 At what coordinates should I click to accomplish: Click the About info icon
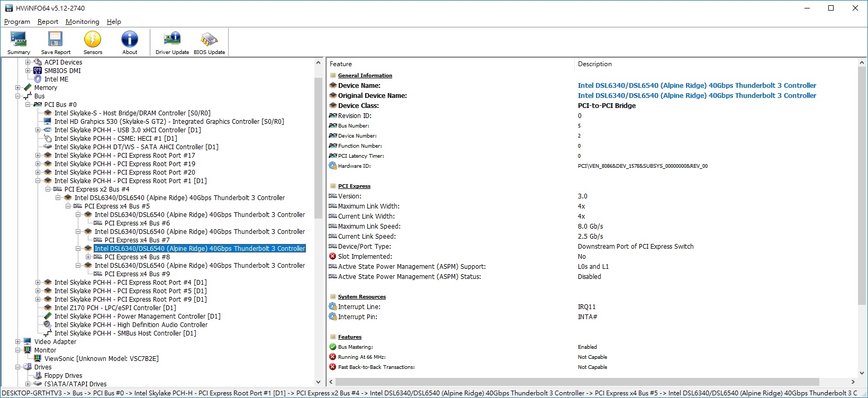pos(130,39)
